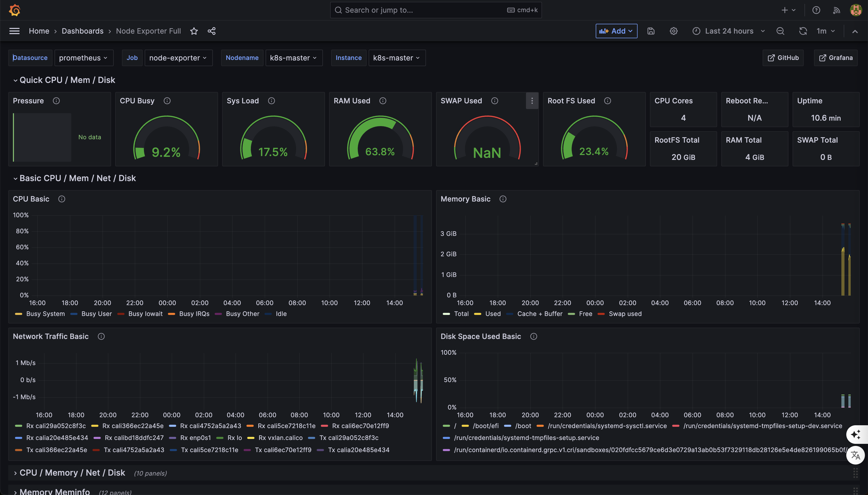Image resolution: width=868 pixels, height=495 pixels.
Task: Click the refresh dashboard icon
Action: [803, 31]
